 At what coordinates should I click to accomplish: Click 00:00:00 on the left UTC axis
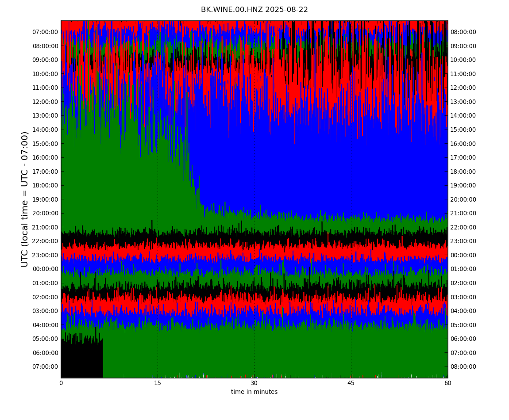coord(45,269)
